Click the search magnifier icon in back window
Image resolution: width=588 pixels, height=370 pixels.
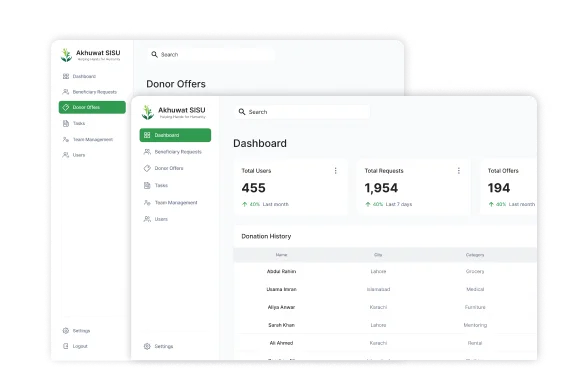click(x=154, y=54)
